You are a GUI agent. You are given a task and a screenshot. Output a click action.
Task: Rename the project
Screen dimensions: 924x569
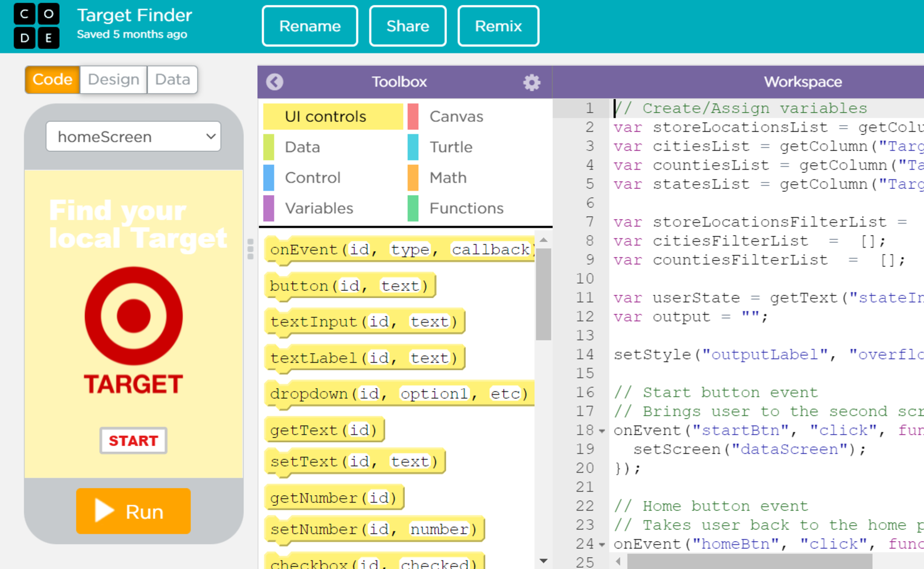point(310,26)
